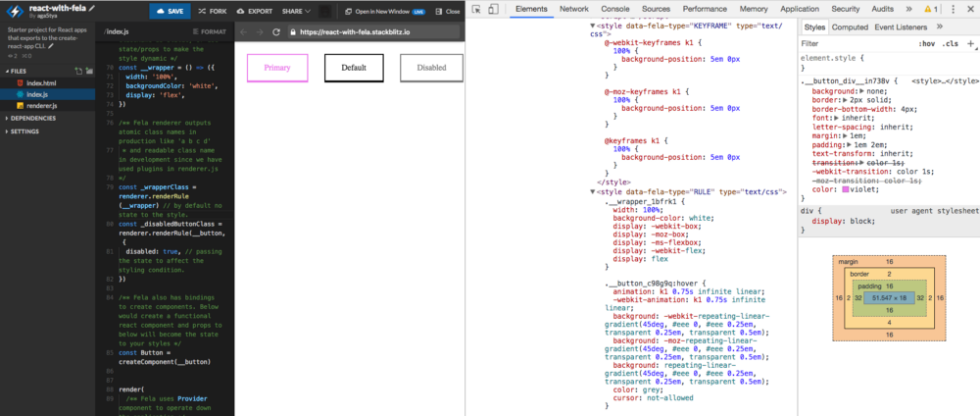Select the Styles pane tab

814,26
